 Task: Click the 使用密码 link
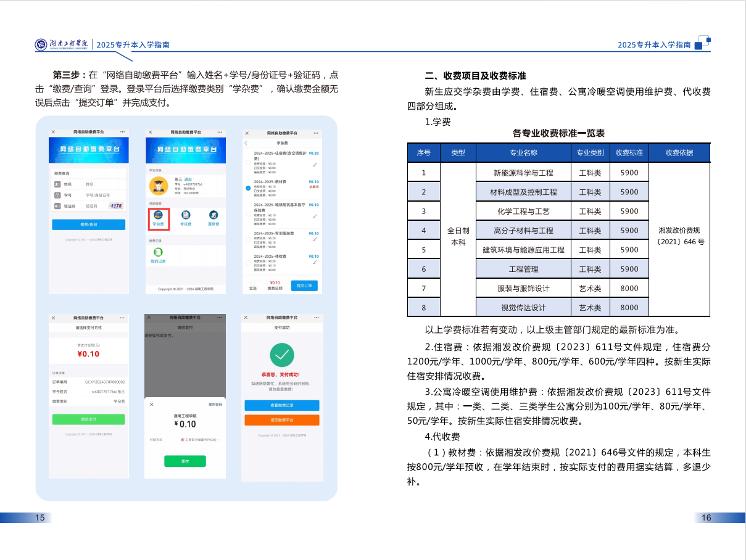(215, 405)
